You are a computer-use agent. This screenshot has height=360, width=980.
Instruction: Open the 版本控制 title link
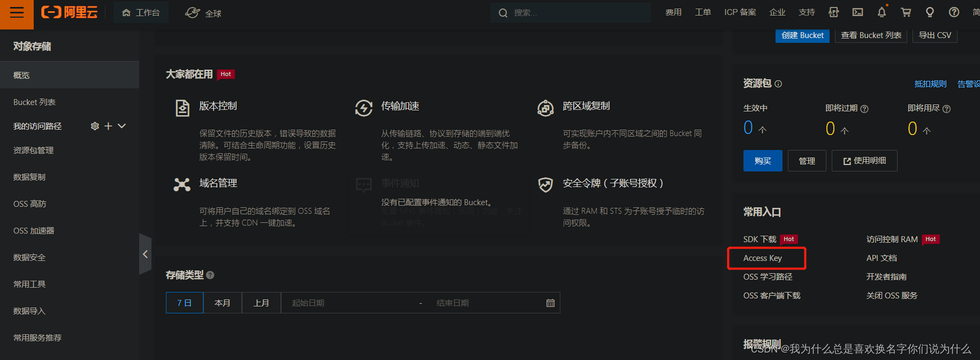point(218,106)
